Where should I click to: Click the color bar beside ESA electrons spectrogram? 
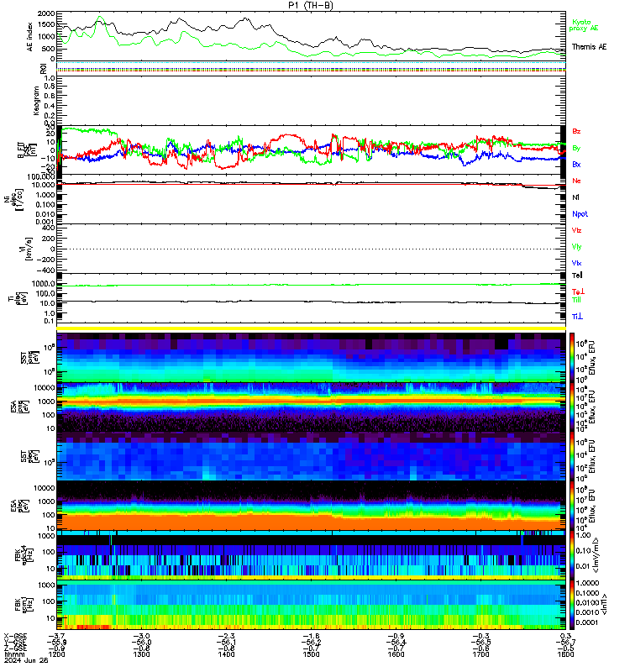[572, 506]
